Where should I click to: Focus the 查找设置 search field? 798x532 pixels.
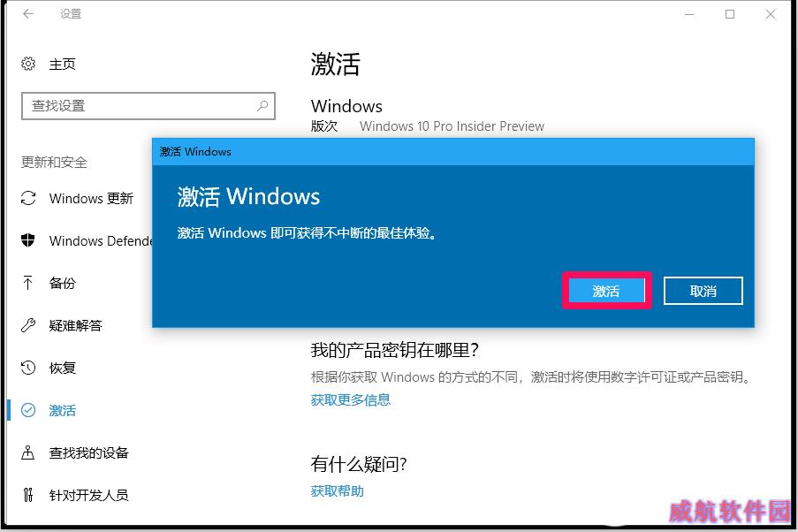[148, 106]
